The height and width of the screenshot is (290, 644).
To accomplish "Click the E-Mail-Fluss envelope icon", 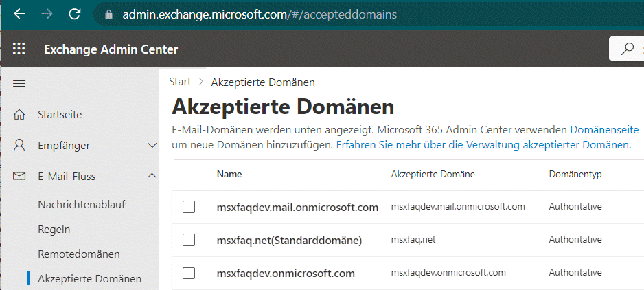I will point(19,176).
